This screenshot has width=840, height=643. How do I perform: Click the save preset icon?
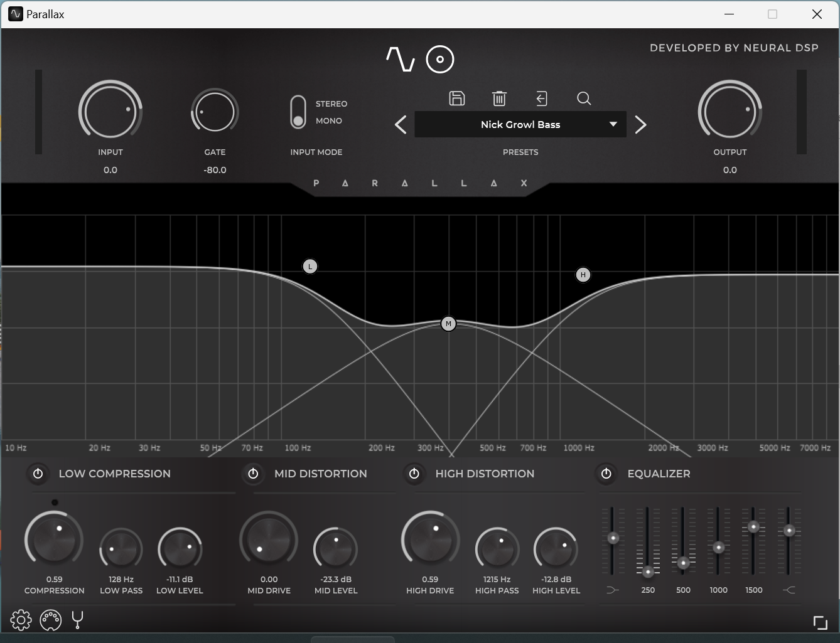pyautogui.click(x=457, y=98)
